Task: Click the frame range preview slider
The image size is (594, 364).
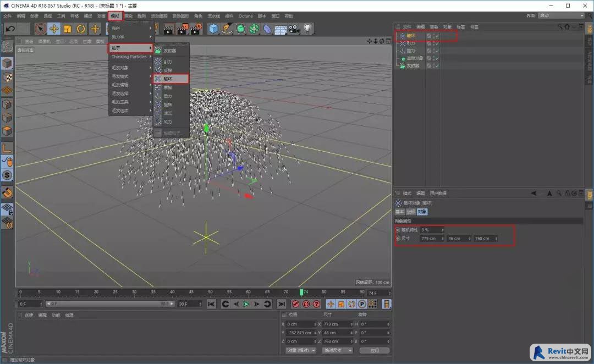Action: [110, 304]
